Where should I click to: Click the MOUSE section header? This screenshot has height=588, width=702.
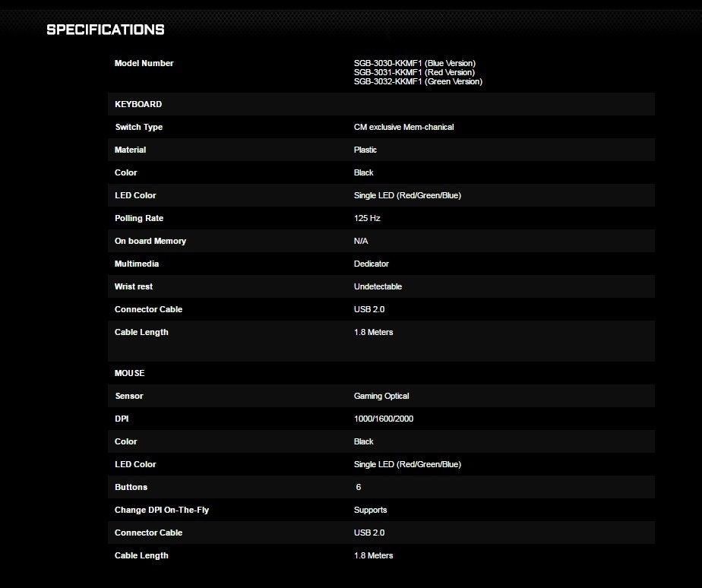[130, 373]
